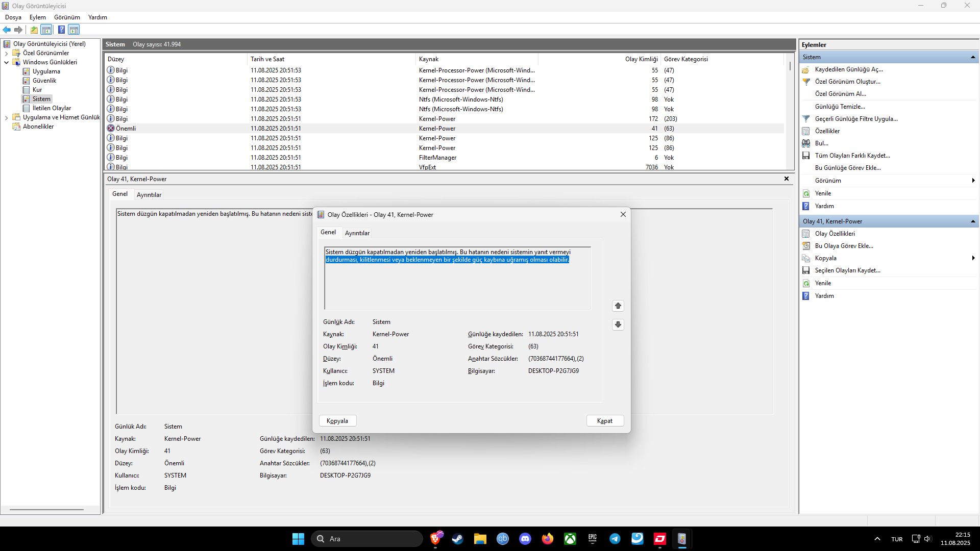The width and height of the screenshot is (980, 551).
Task: Select the Güvenlik log in the tree
Action: pyautogui.click(x=44, y=81)
